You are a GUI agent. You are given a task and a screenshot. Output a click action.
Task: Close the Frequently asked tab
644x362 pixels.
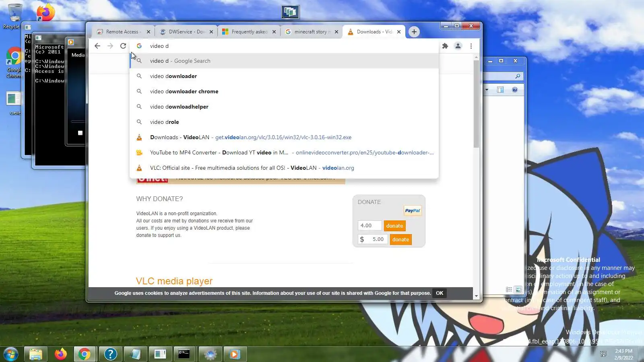pos(274,32)
